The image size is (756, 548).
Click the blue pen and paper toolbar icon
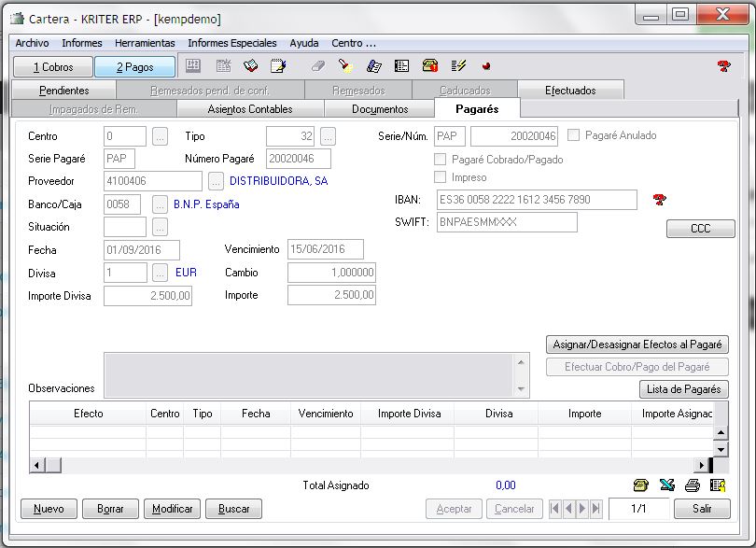tap(373, 65)
